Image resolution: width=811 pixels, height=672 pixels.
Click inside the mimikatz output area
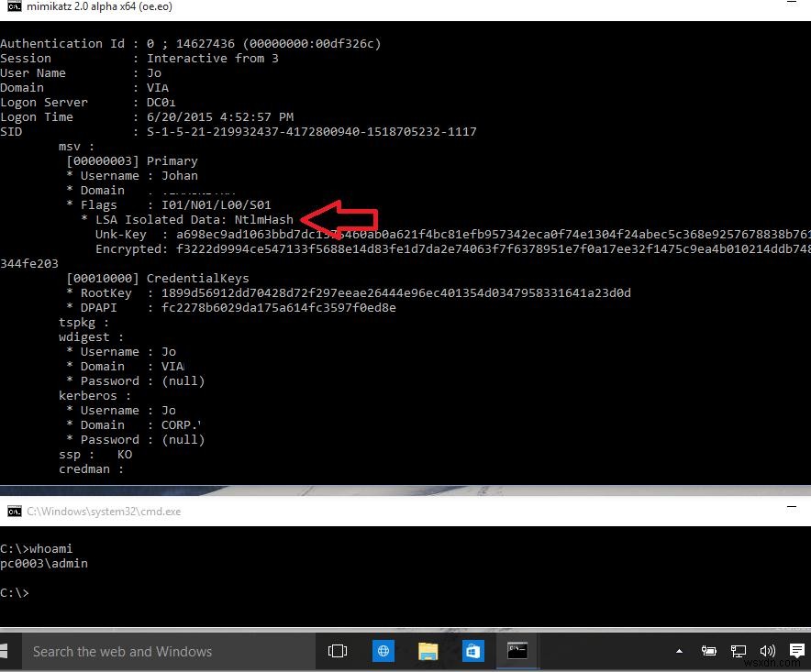pos(367,275)
